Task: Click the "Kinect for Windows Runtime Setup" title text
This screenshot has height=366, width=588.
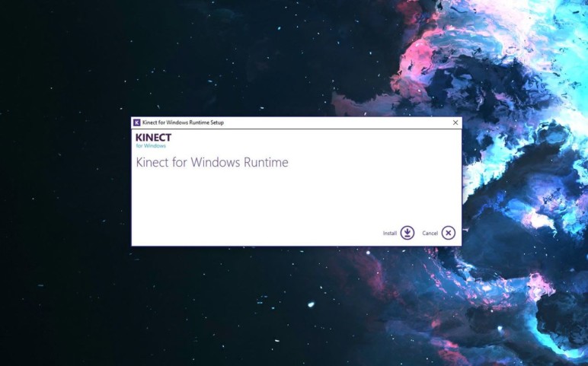Action: [183, 123]
